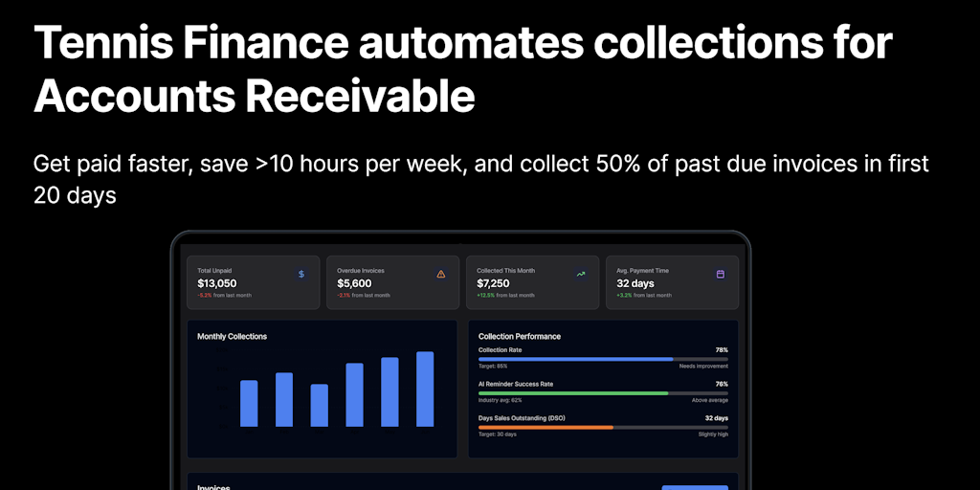Viewport: 980px width, 490px height.
Task: Click the 'Overdue Invoices' card label
Action: click(361, 271)
